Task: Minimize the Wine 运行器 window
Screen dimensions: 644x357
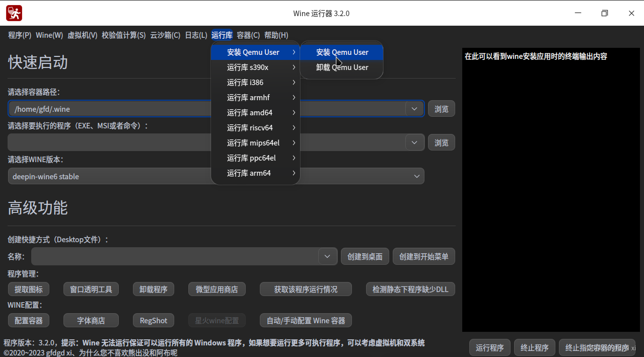Action: click(578, 13)
